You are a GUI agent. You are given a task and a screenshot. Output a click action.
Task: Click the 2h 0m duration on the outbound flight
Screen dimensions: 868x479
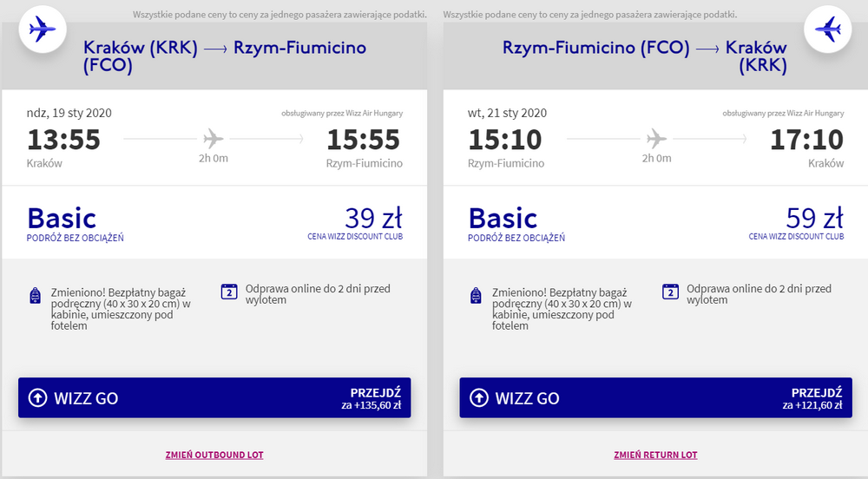click(214, 158)
